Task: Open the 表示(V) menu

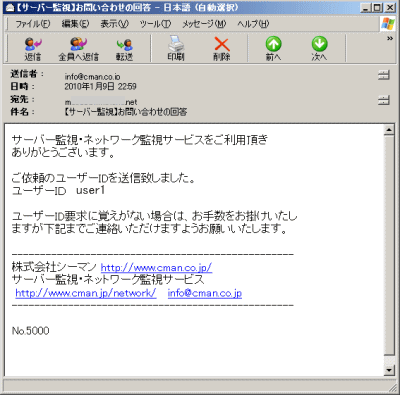Action: coord(115,24)
